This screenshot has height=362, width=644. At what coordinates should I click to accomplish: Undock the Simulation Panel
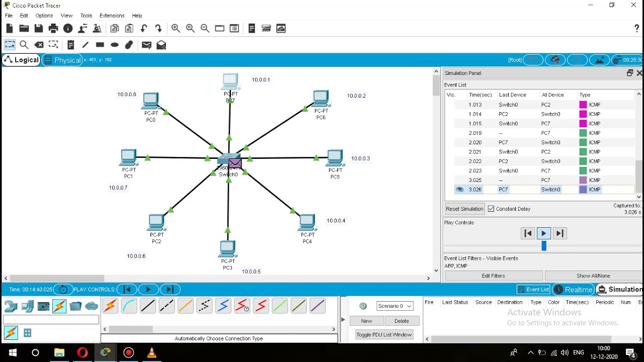629,73
